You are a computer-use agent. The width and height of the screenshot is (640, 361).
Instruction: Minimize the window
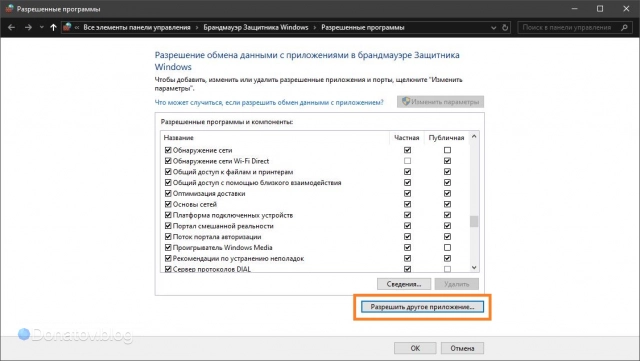coord(575,9)
